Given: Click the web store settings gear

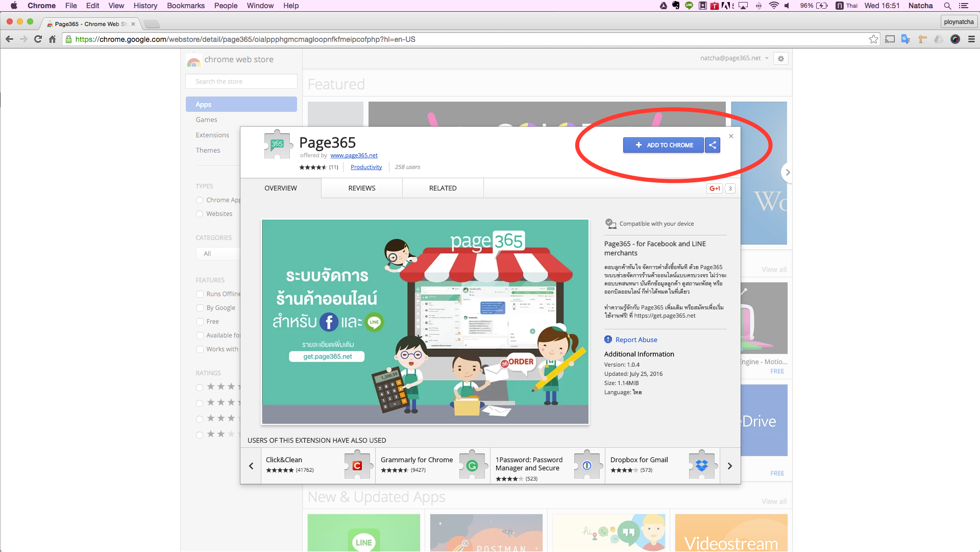Looking at the screenshot, I should [x=780, y=59].
